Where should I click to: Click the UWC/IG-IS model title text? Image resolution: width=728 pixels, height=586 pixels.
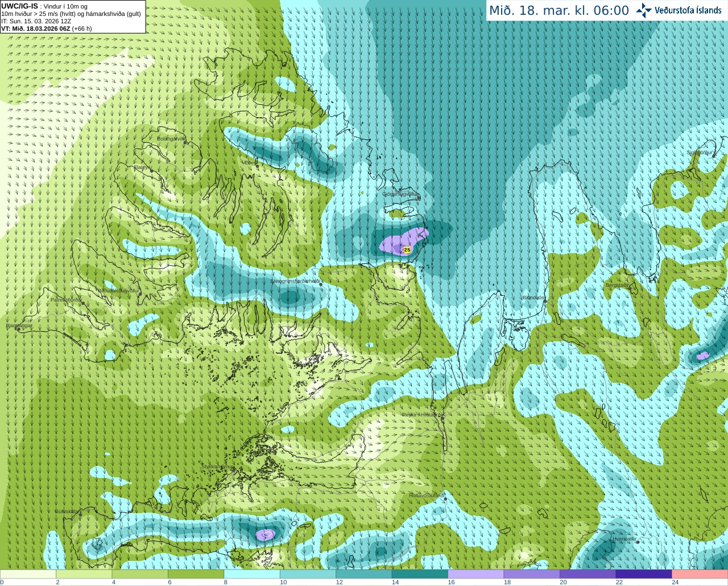[x=19, y=6]
